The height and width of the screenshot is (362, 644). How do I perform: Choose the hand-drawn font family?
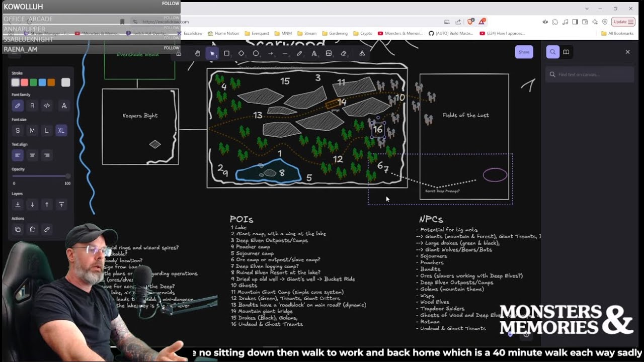point(18,106)
